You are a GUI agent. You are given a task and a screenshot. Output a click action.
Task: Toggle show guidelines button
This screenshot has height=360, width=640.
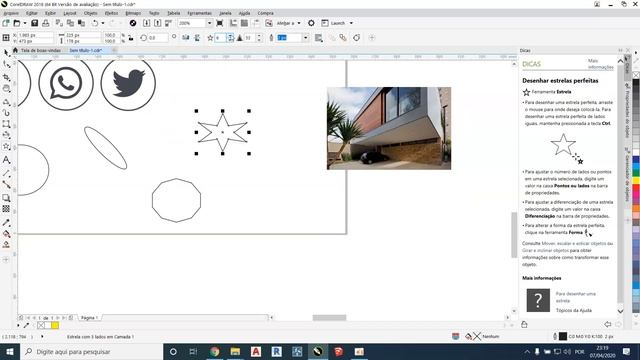[x=256, y=23]
